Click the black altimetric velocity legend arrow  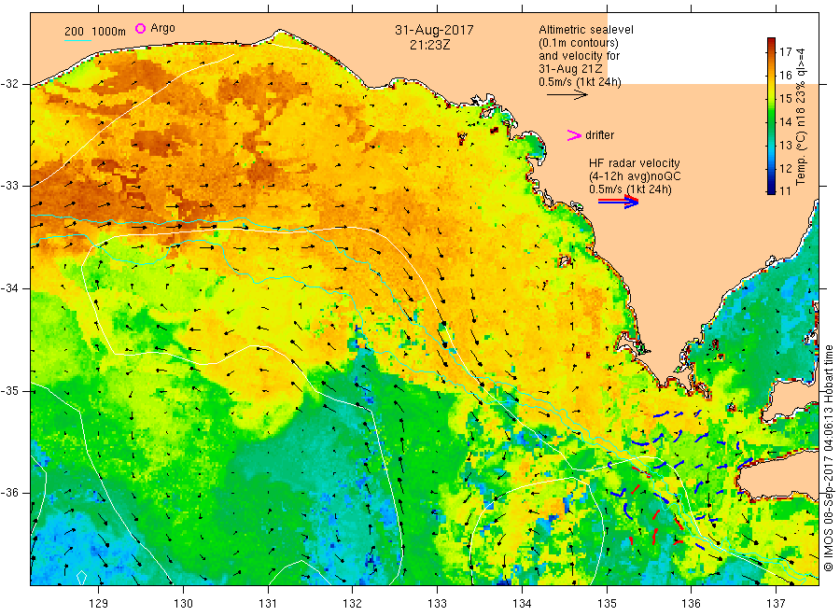[x=567, y=95]
